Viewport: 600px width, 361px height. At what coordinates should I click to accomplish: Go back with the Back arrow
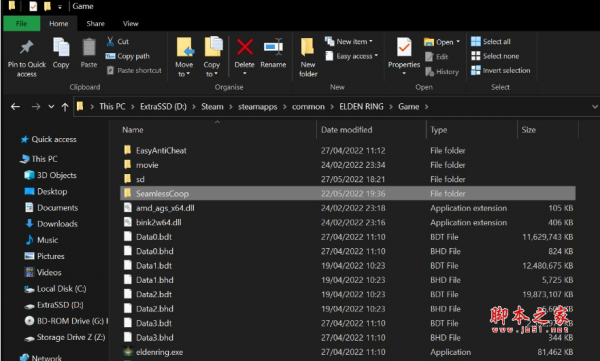coord(15,106)
